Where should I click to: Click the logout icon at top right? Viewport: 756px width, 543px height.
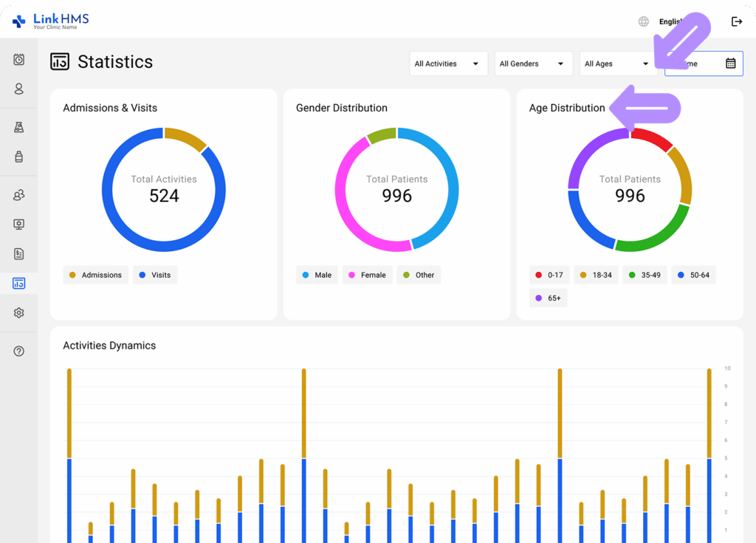tap(737, 21)
